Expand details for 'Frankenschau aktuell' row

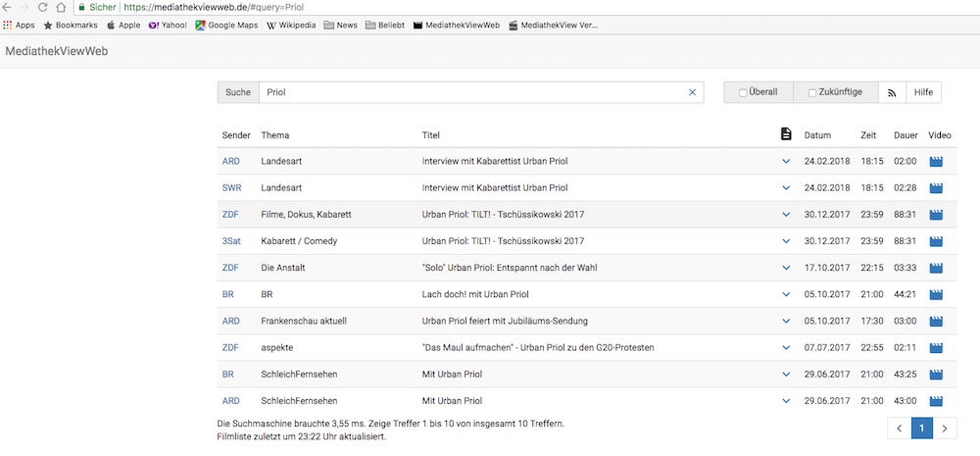(785, 321)
